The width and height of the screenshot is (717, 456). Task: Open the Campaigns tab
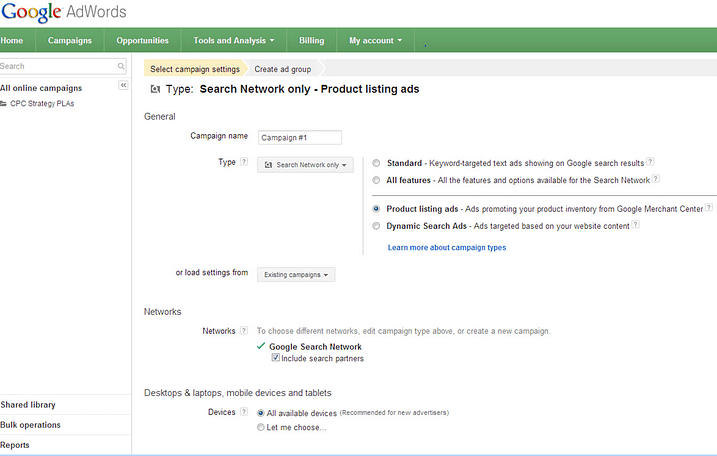point(70,40)
